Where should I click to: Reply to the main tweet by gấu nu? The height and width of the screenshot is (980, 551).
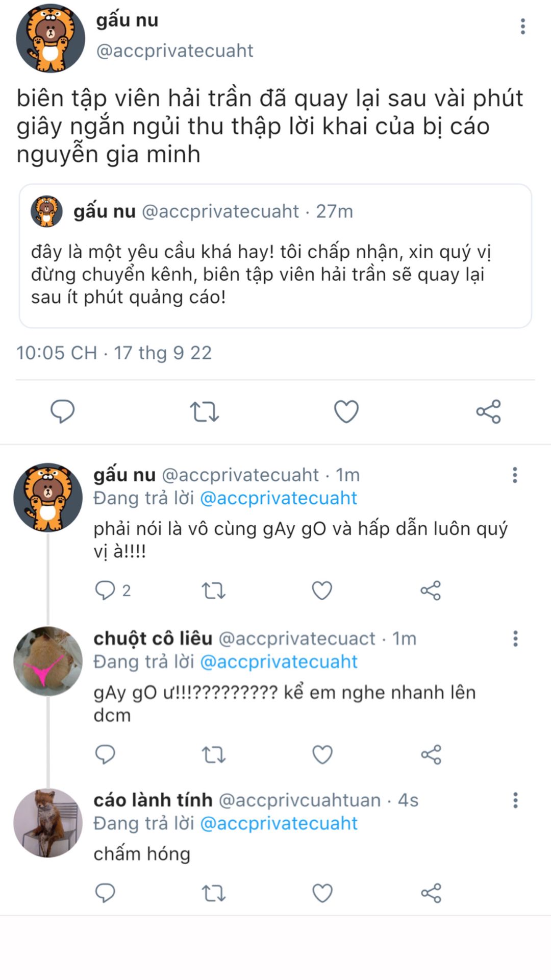coord(62,411)
